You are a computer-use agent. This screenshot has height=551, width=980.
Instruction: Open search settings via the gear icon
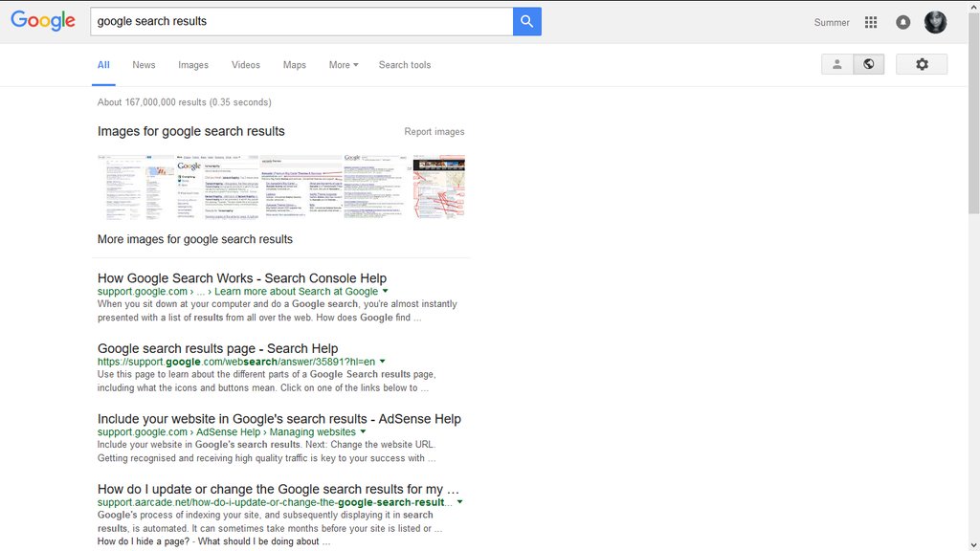pyautogui.click(x=922, y=64)
